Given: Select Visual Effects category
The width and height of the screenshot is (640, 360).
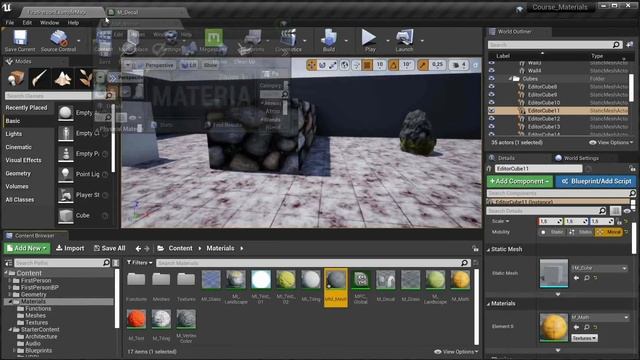Looking at the screenshot, I should (x=23, y=160).
